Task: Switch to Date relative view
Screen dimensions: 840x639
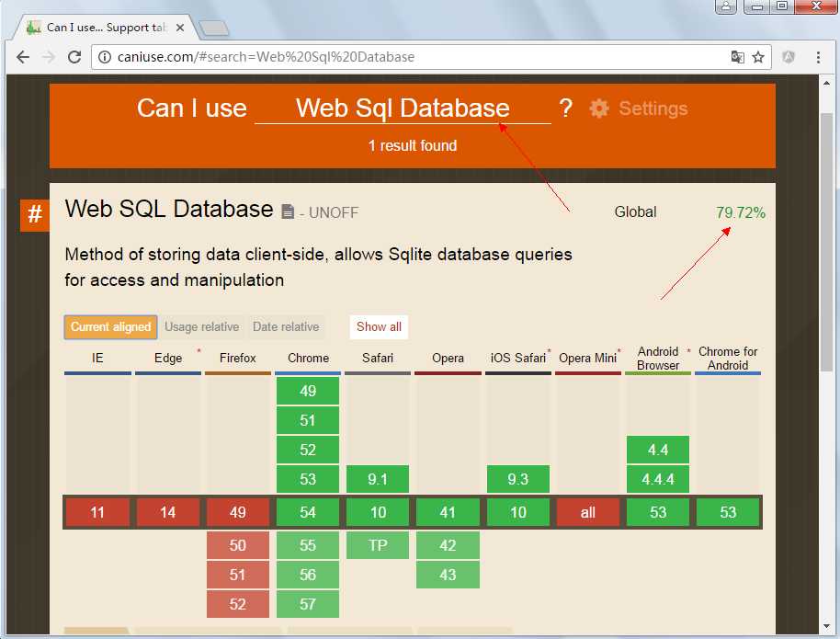Action: tap(286, 327)
